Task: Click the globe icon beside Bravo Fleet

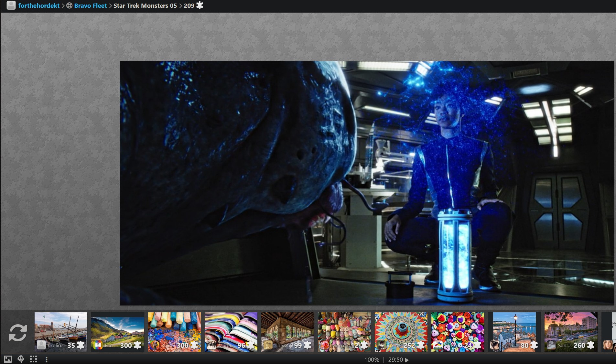Action: click(69, 5)
